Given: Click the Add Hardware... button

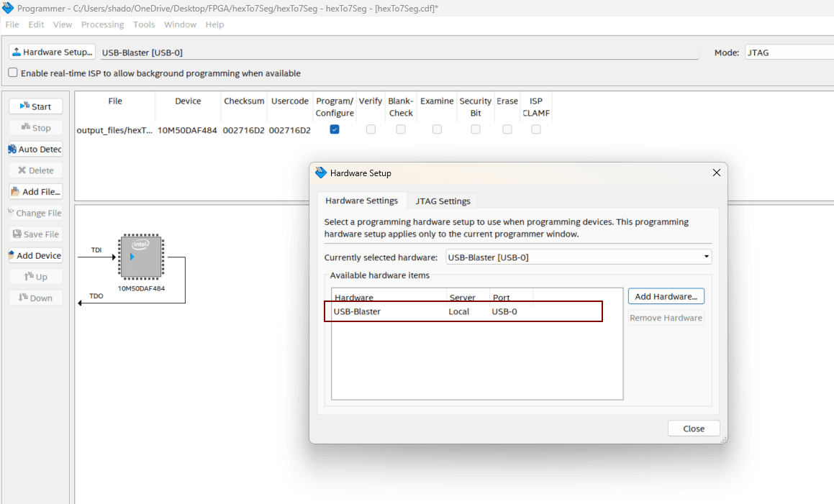Looking at the screenshot, I should (666, 296).
